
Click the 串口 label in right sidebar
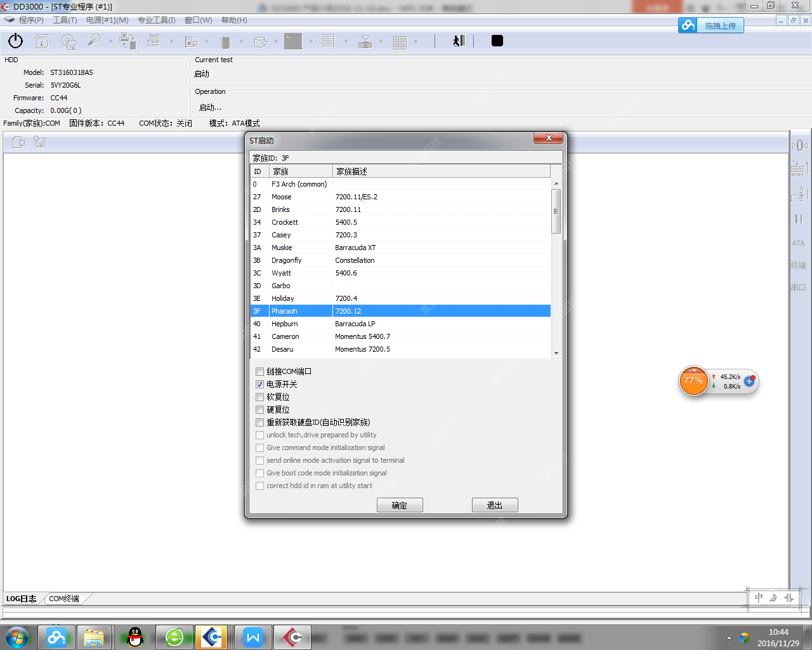click(x=798, y=288)
